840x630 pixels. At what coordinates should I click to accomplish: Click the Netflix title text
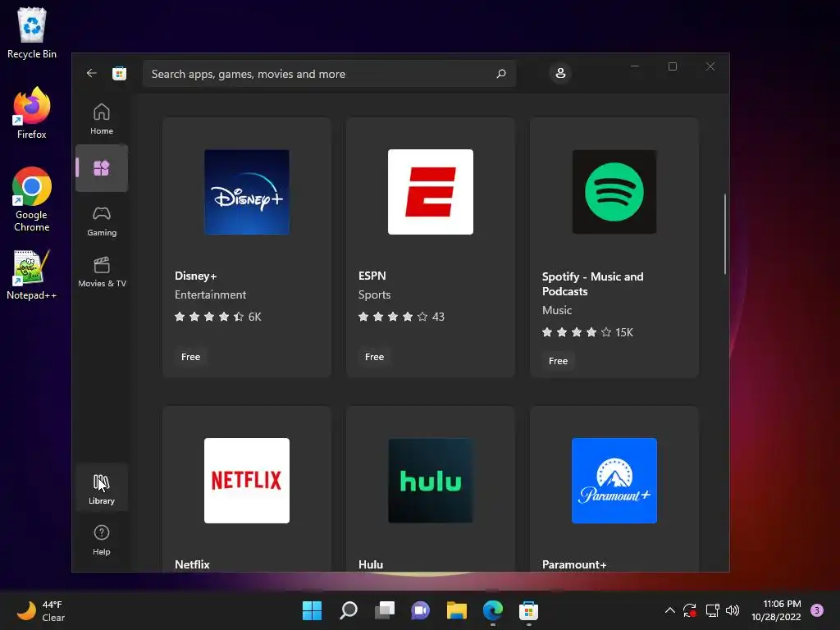pyautogui.click(x=192, y=564)
